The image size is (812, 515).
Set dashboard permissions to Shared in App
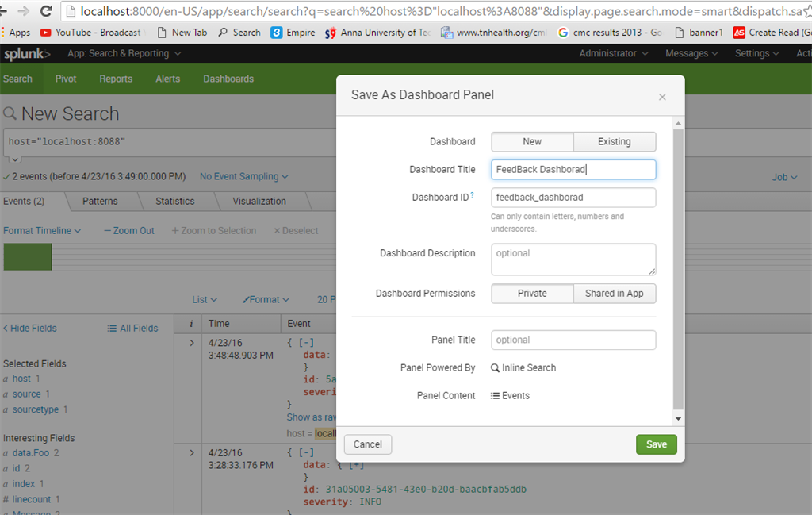pos(615,294)
